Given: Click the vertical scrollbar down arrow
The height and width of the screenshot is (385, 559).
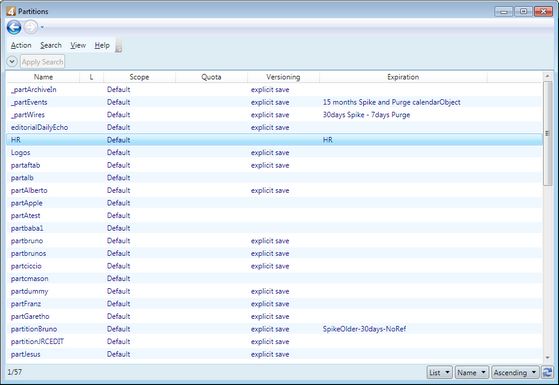Looking at the screenshot, I should (547, 358).
